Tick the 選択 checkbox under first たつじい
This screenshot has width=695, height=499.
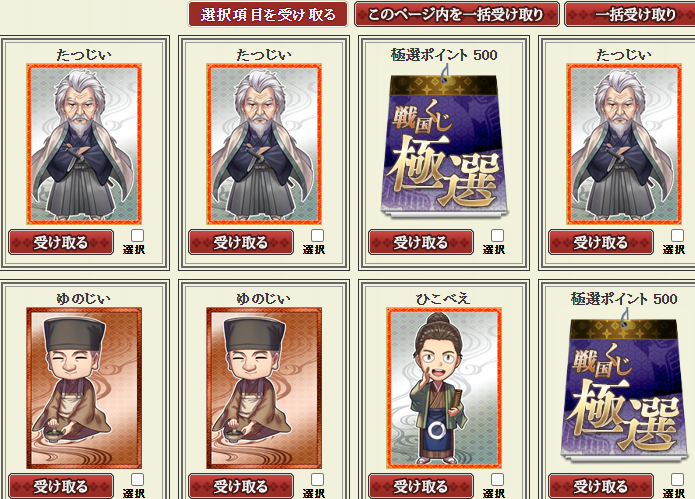coord(137,235)
